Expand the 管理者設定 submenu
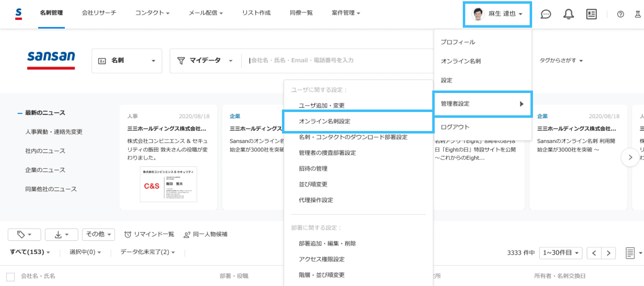The height and width of the screenshot is (286, 644). tap(483, 104)
